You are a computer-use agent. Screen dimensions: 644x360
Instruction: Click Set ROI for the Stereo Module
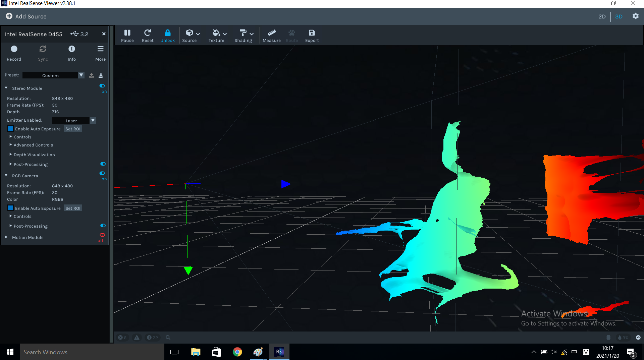pyautogui.click(x=73, y=128)
